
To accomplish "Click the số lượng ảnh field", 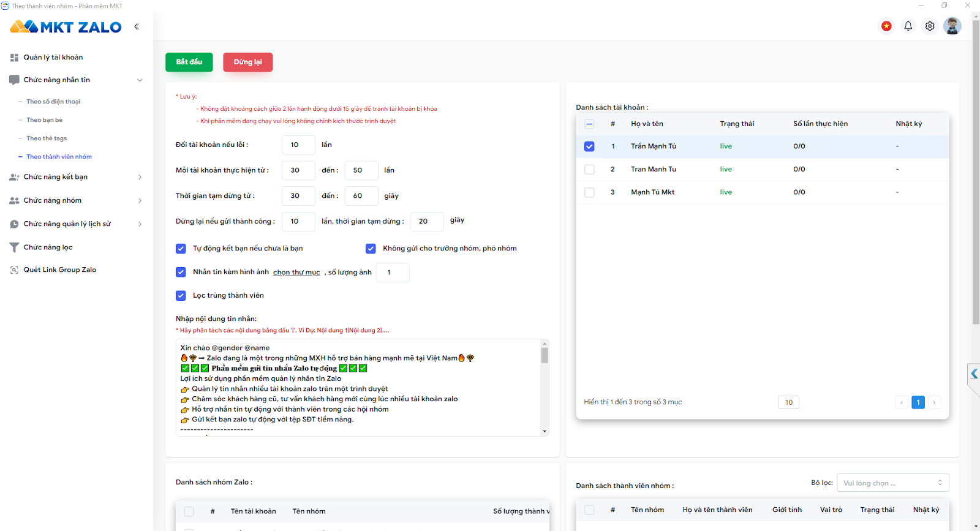I will (x=393, y=273).
